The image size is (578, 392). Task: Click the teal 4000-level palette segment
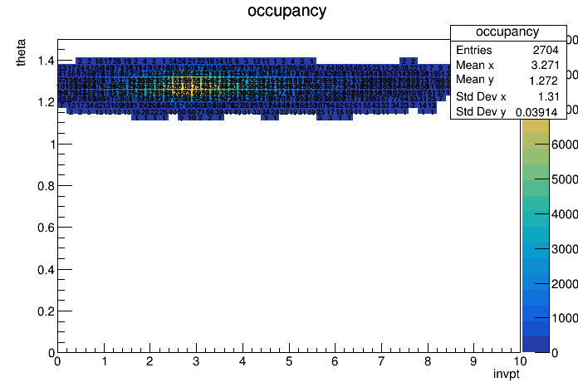pos(536,218)
